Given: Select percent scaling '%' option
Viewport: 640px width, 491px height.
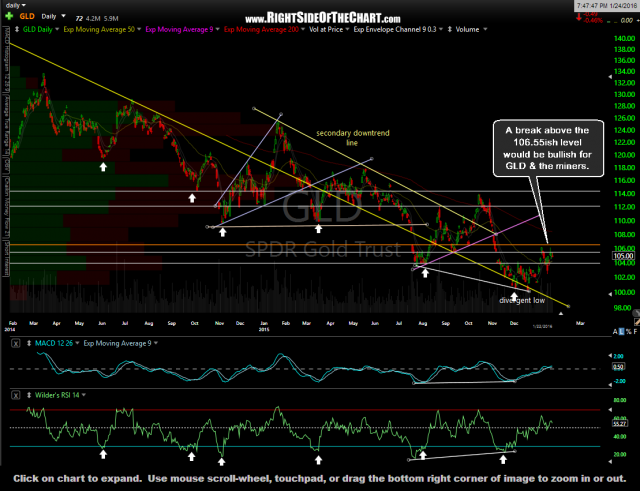Looking at the screenshot, I should click(x=629, y=332).
